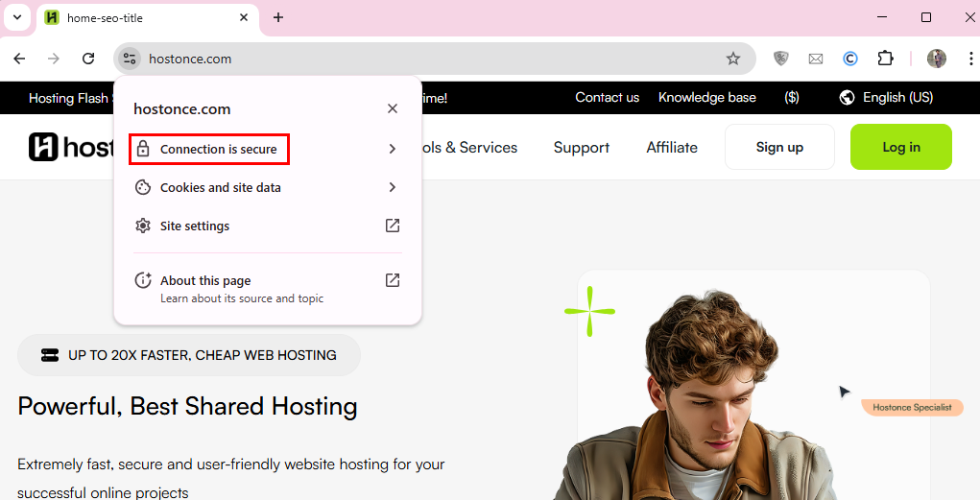Click the cookie icon in the popup

point(143,187)
